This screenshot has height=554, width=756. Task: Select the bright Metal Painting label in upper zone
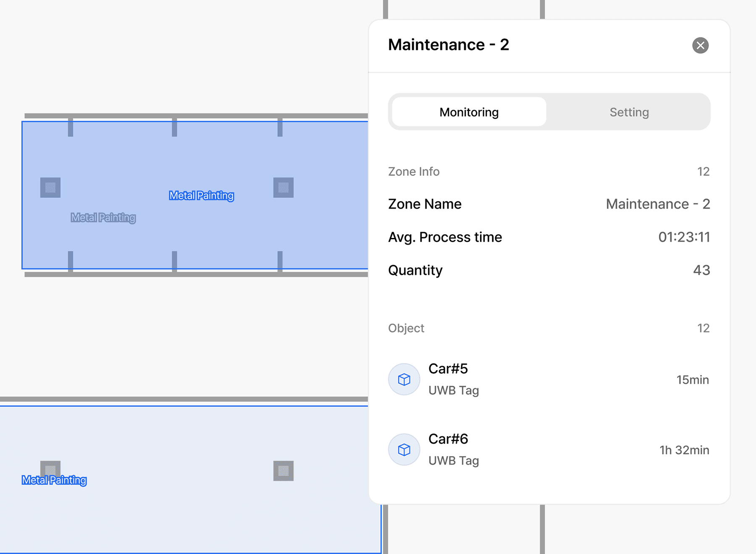click(201, 196)
